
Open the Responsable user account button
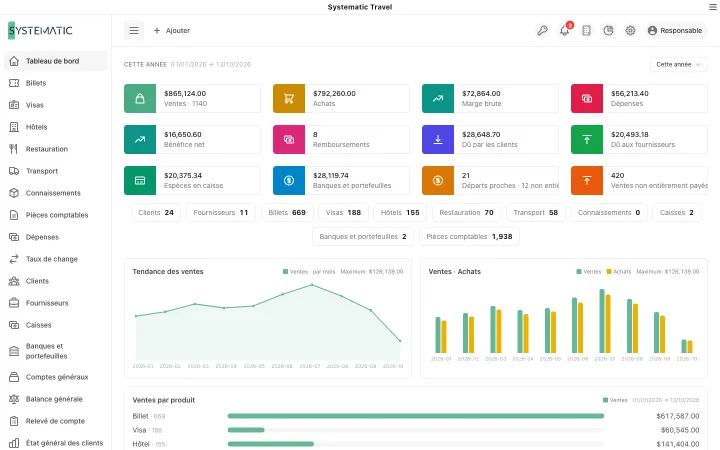[x=675, y=30]
